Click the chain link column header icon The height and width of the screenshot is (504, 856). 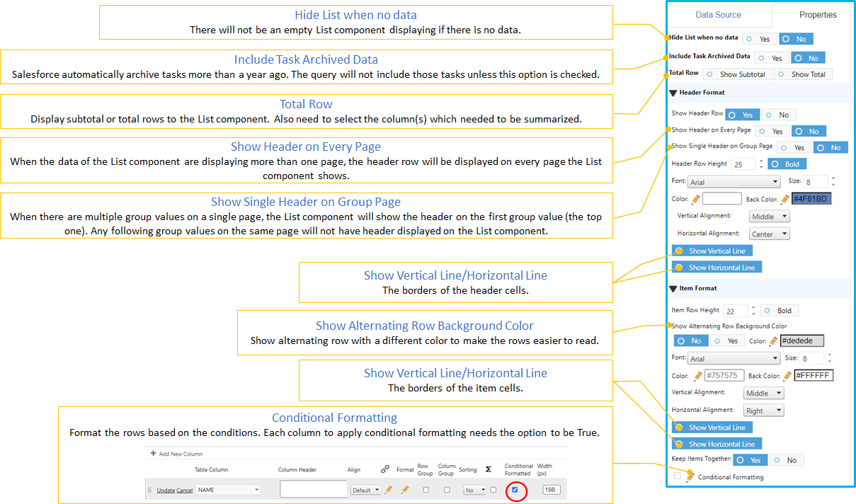(x=385, y=469)
